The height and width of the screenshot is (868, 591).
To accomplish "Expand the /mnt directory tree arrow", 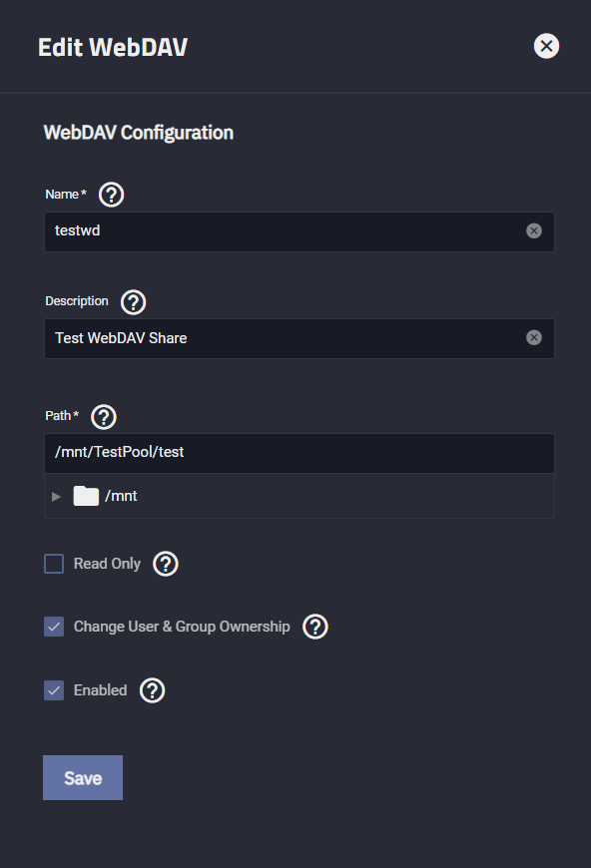I will point(56,497).
